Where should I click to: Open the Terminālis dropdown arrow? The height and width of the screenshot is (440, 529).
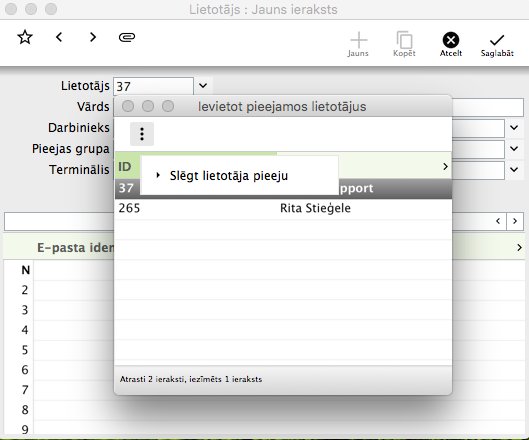514,169
